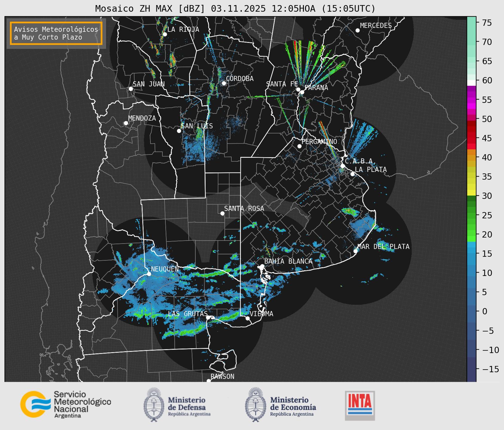Click the MAR DEL PLATA city dot
This screenshot has height=430, width=504.
click(x=356, y=251)
